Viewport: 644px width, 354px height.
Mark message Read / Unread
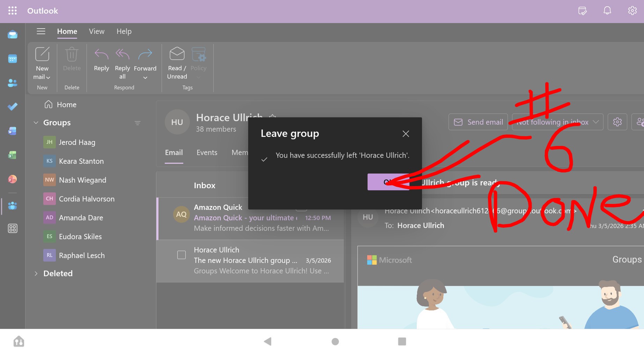click(x=177, y=64)
